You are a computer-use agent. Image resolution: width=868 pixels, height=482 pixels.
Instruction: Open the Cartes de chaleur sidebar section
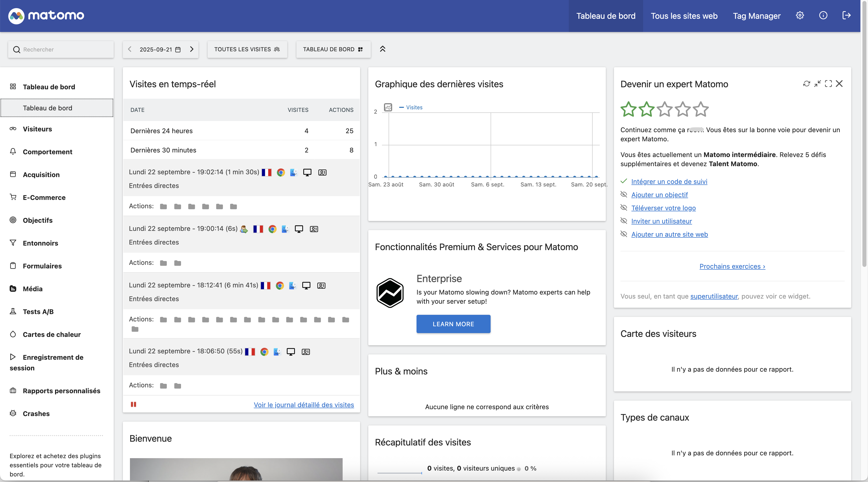[x=52, y=334]
